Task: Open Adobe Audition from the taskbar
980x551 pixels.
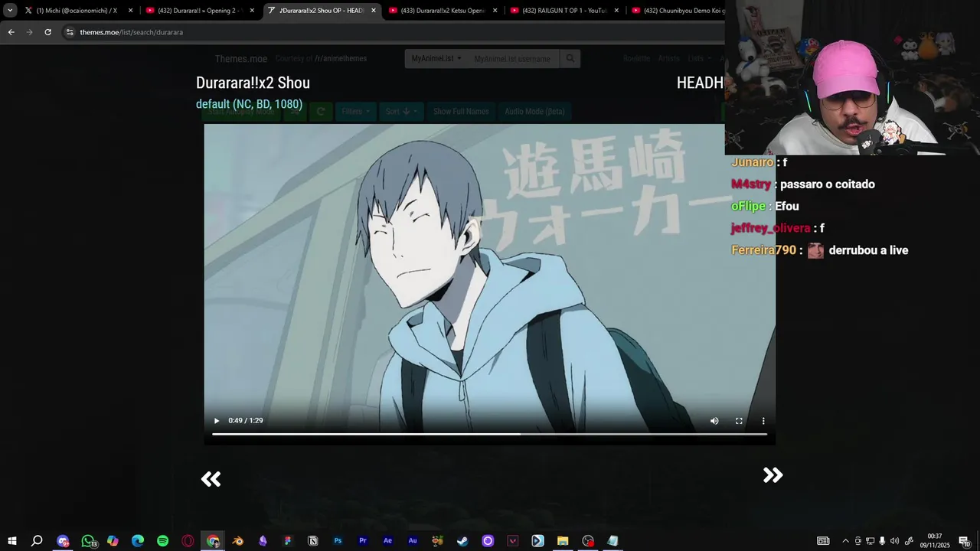Action: tap(413, 541)
